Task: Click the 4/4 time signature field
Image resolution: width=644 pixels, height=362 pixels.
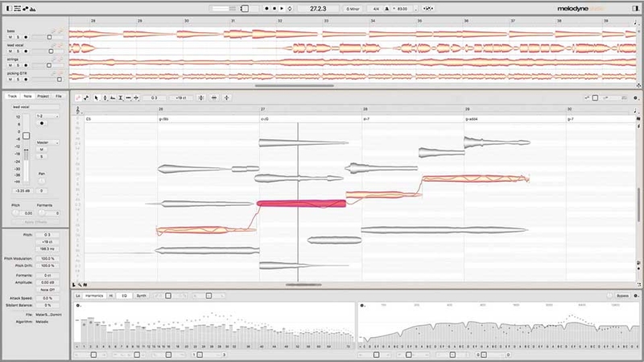Action: 375,9
